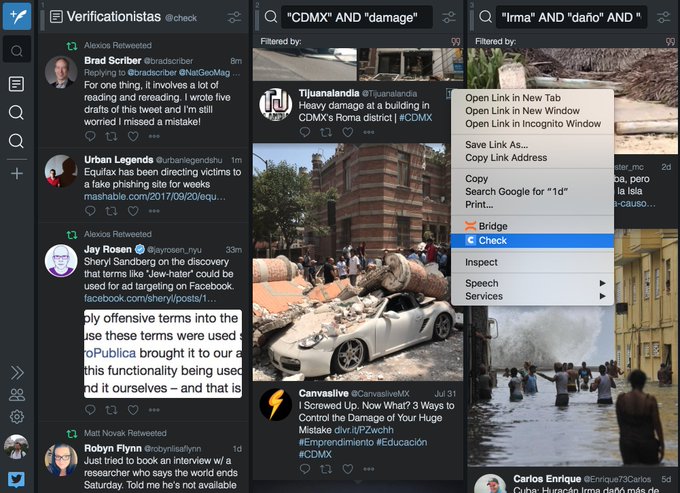The image size is (680, 493).
Task: Open the accounts icon in the sidebar
Action: coord(17,395)
